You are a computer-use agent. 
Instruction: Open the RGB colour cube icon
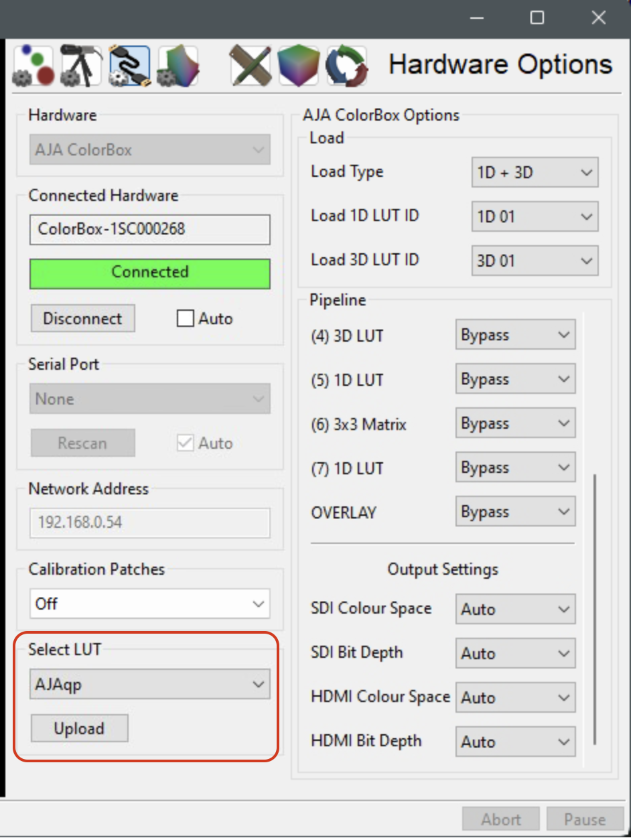pyautogui.click(x=298, y=66)
